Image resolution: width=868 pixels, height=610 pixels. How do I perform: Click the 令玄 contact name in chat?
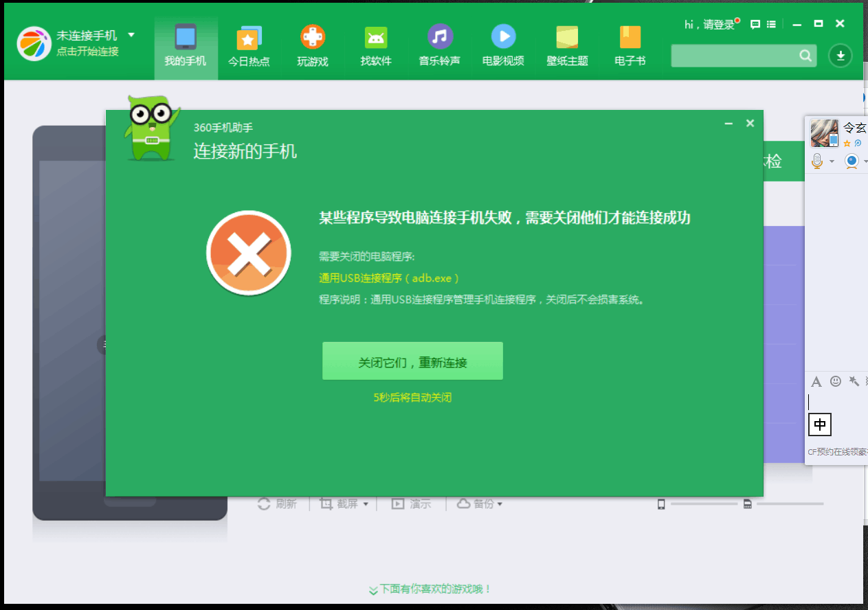pyautogui.click(x=855, y=128)
